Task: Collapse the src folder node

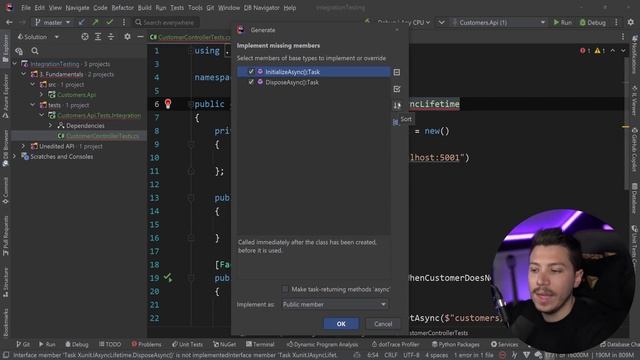Action: click(x=33, y=84)
